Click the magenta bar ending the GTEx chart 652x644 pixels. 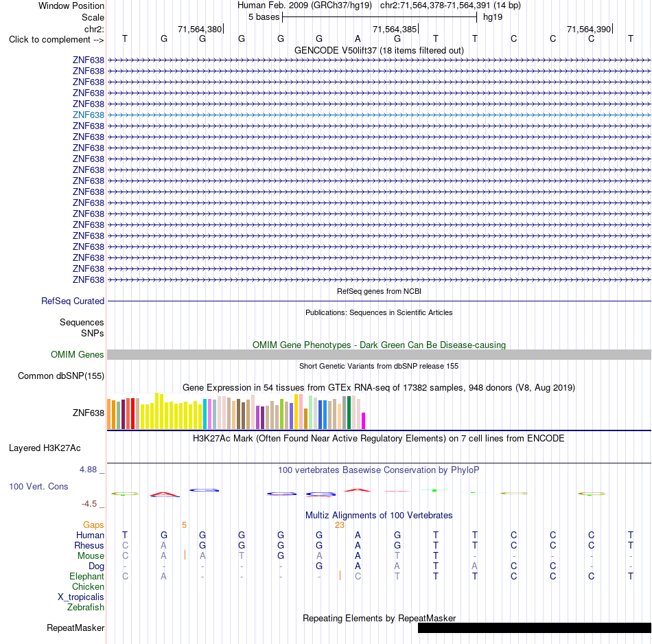point(364,421)
